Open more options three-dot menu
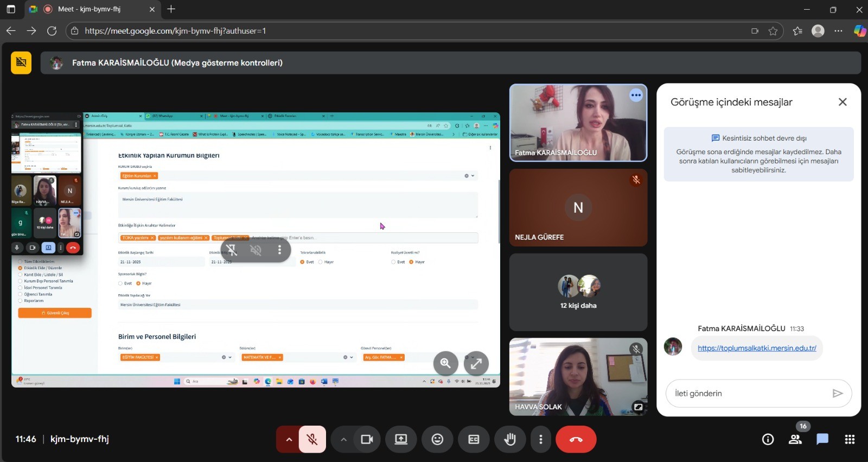Screen dimensions: 868x462 [x=540, y=439]
